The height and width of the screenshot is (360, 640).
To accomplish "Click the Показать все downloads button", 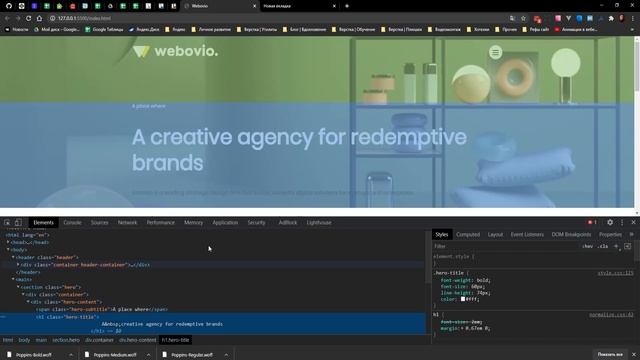I will tap(610, 354).
